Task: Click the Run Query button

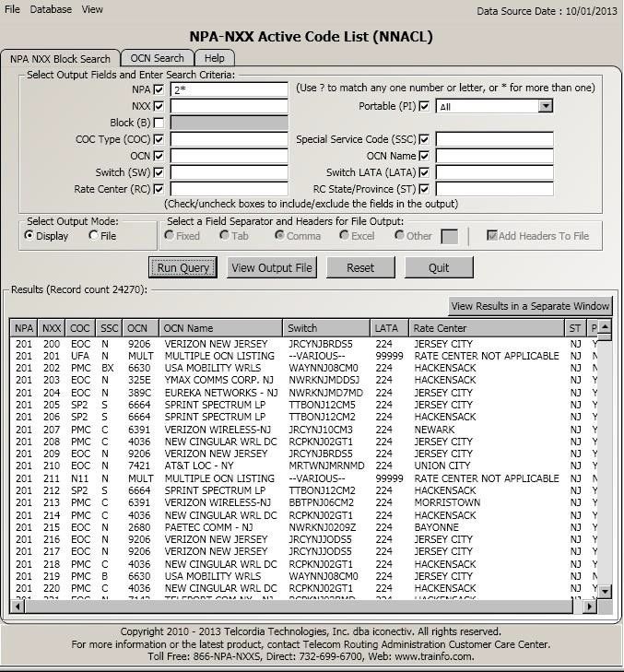Action: tap(183, 267)
